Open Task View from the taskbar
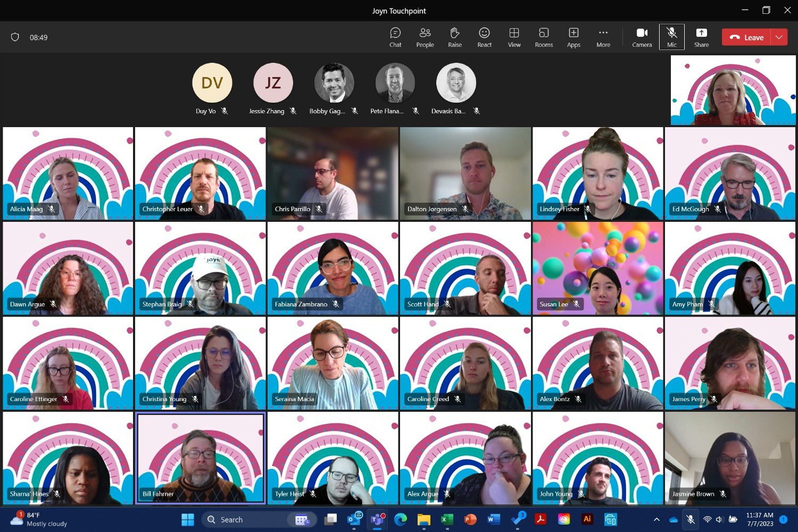The width and height of the screenshot is (798, 532). coord(331,519)
